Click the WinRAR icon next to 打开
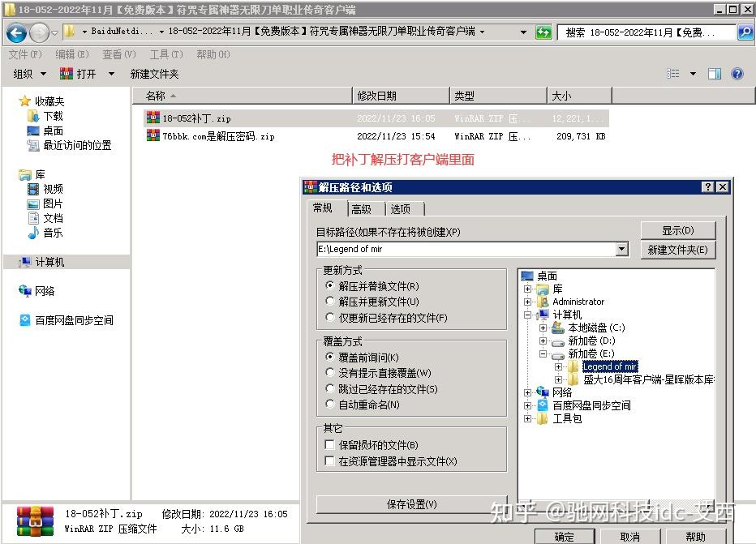 [66, 73]
